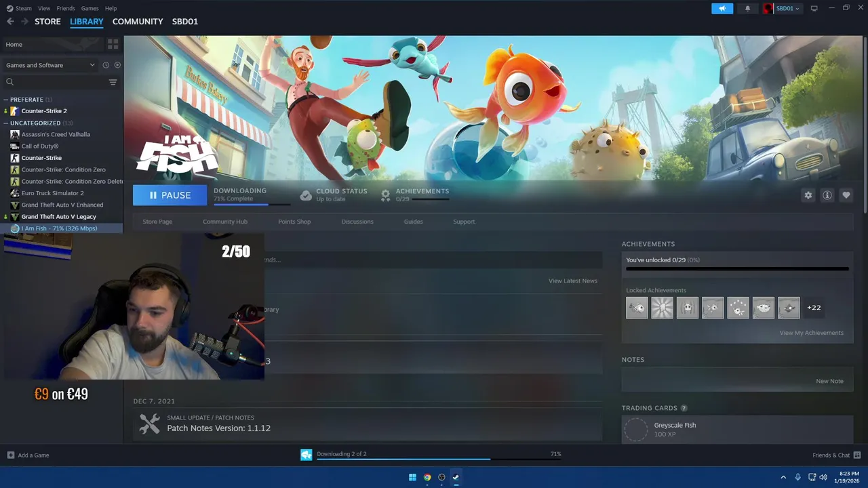Add I Am Fish to favorites heart
This screenshot has height=488, width=868.
(x=846, y=195)
